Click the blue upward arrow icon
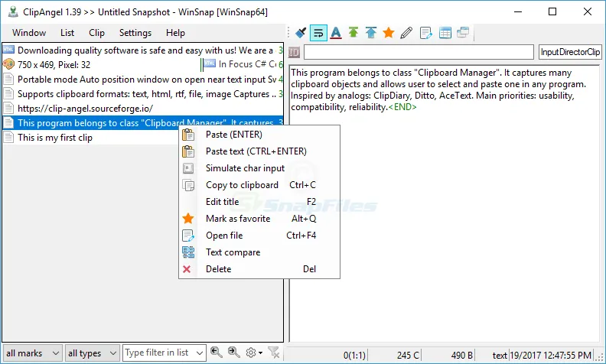 [371, 33]
